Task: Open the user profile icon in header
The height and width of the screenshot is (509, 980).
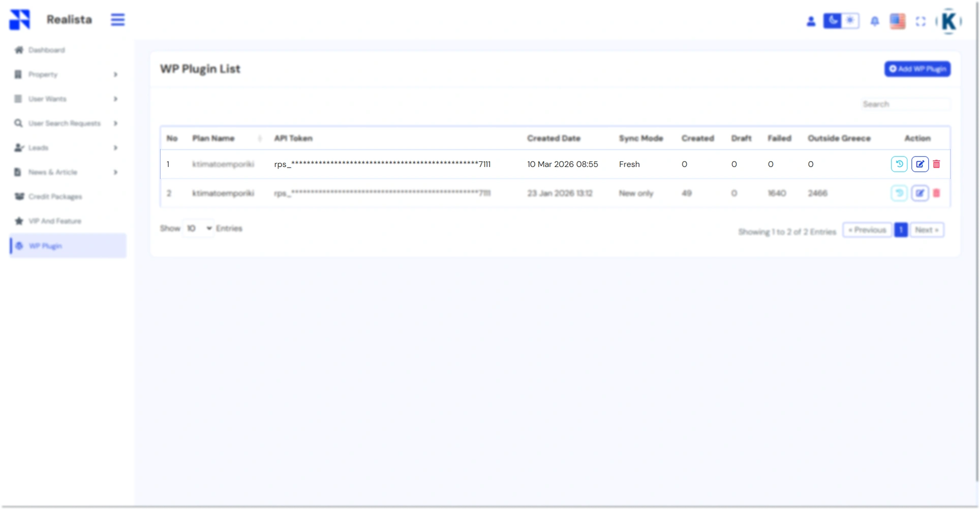Action: pos(811,21)
